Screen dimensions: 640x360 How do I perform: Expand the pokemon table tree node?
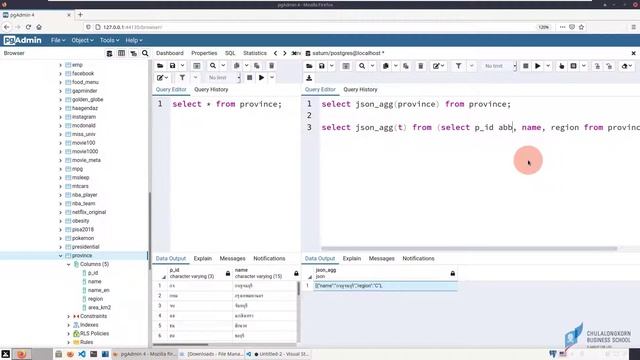click(60, 238)
